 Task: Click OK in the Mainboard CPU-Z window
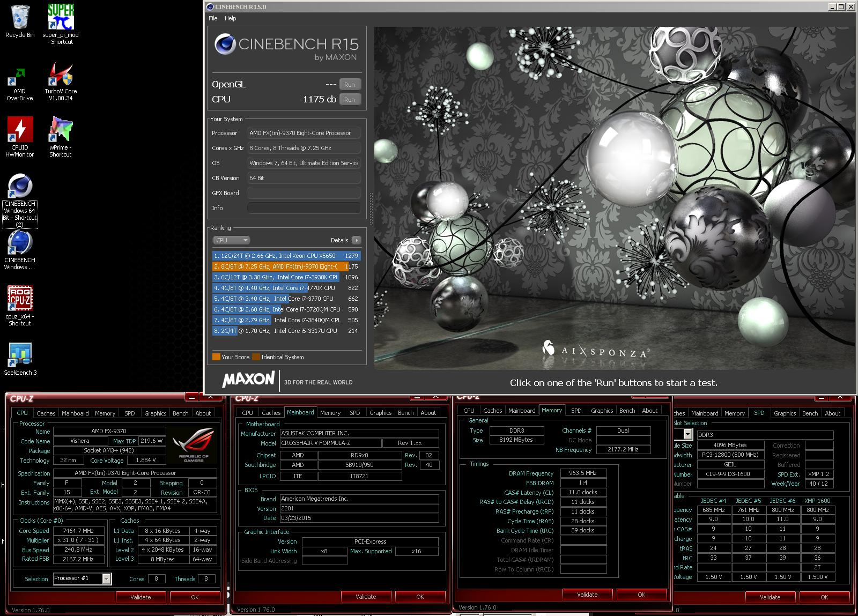pos(420,597)
